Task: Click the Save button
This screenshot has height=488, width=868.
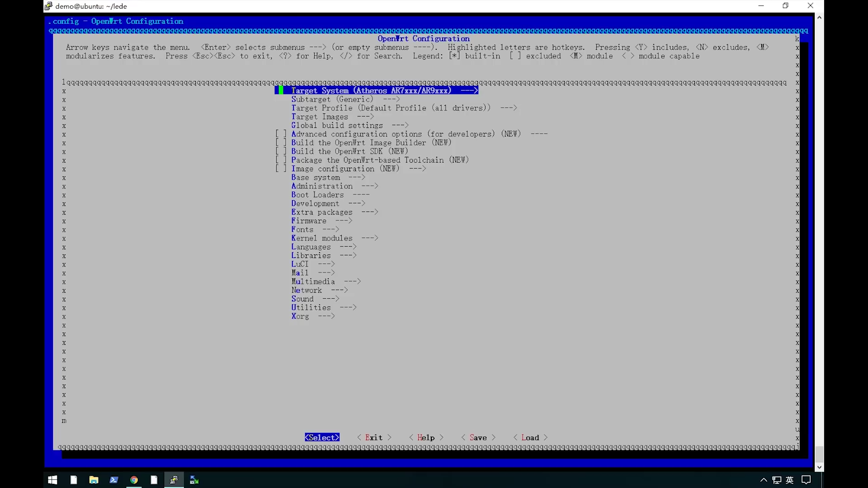Action: [478, 437]
